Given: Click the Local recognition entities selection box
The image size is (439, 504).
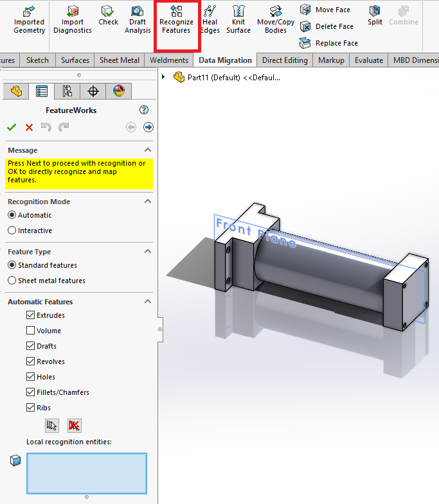Looking at the screenshot, I should click(x=86, y=473).
